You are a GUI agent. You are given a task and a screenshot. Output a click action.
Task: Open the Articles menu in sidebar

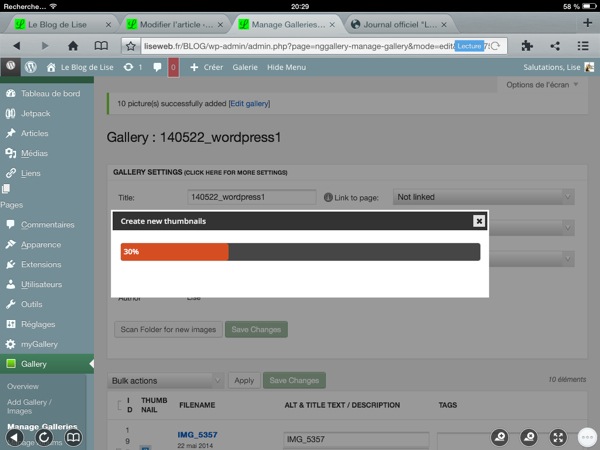click(34, 133)
